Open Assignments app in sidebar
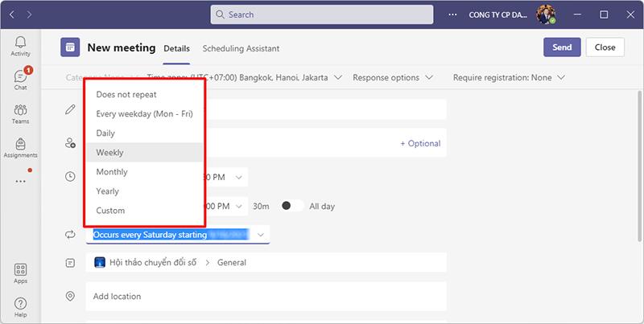 coord(21,148)
